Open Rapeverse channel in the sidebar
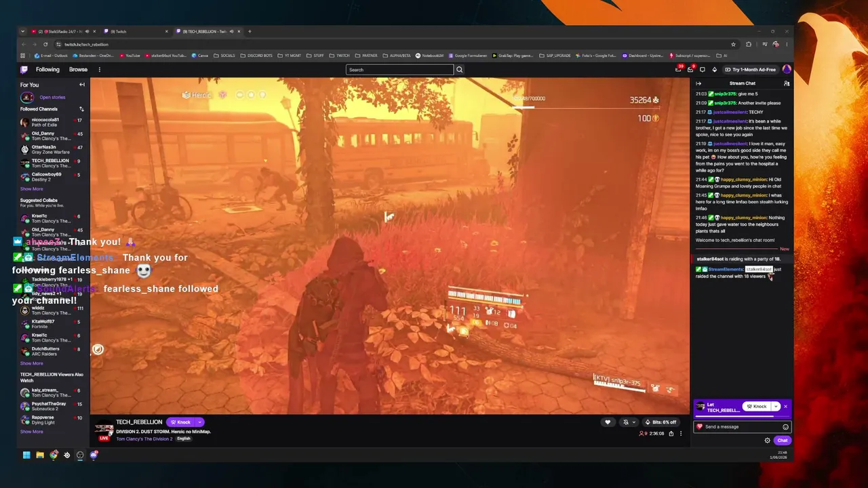Screen dimensions: 868x488 pos(52,420)
